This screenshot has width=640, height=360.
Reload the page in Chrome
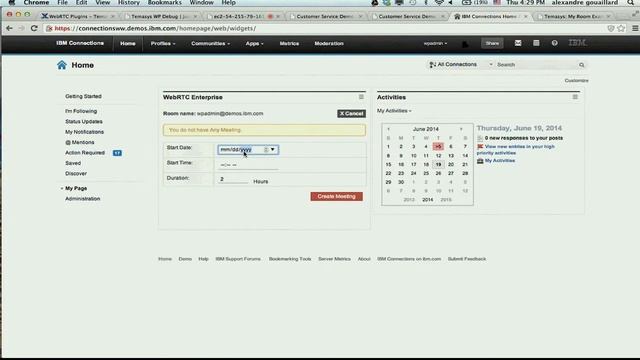point(34,28)
